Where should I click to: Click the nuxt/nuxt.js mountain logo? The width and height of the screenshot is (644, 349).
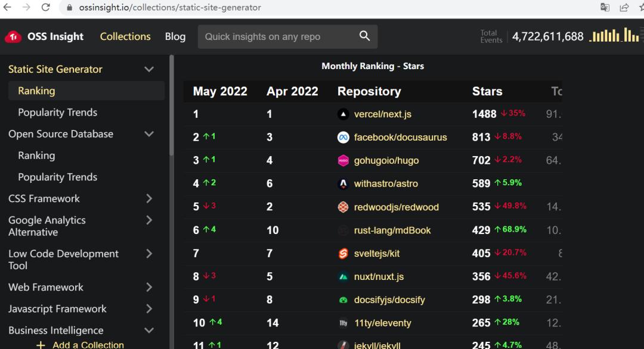point(343,277)
